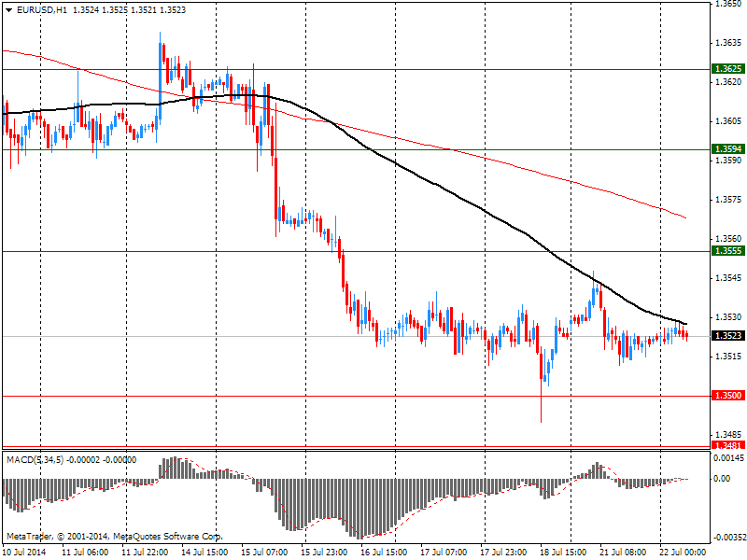
Task: Select the 1.3650 price scale value
Action: click(x=729, y=4)
